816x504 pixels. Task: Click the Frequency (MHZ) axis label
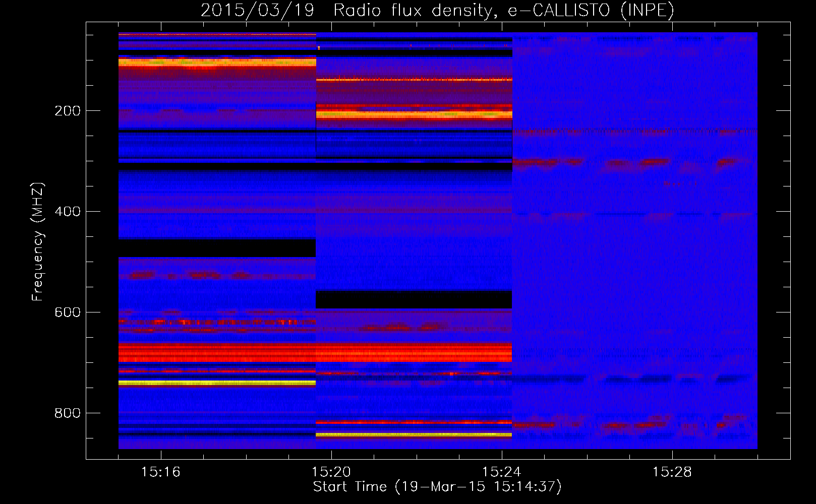pyautogui.click(x=38, y=241)
